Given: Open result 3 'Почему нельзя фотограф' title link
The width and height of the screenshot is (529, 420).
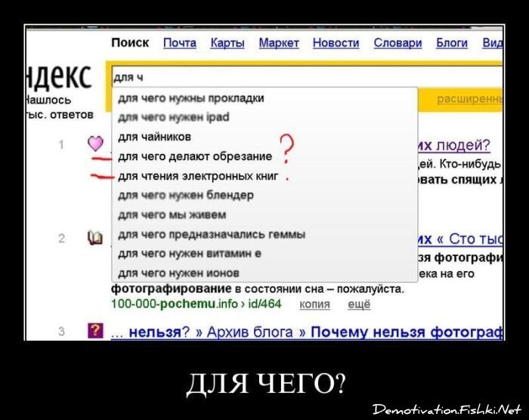Looking at the screenshot, I should tap(307, 332).
